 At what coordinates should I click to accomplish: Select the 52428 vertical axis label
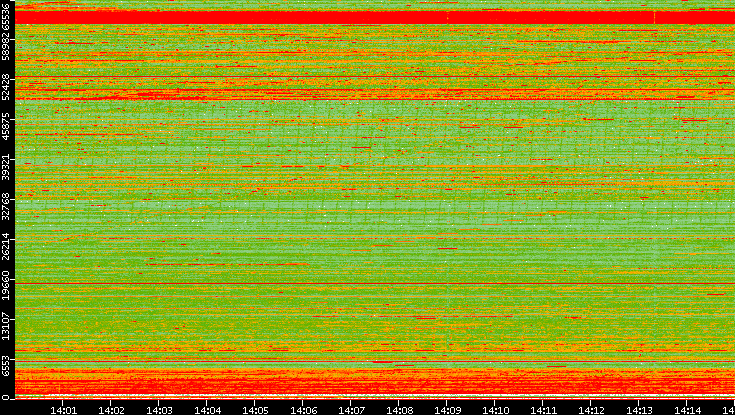click(x=5, y=86)
